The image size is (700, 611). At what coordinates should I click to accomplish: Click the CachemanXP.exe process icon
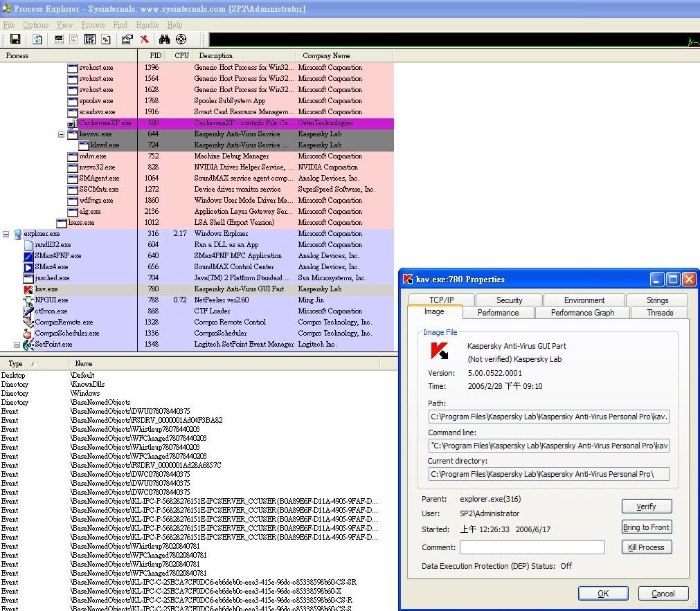click(x=73, y=123)
